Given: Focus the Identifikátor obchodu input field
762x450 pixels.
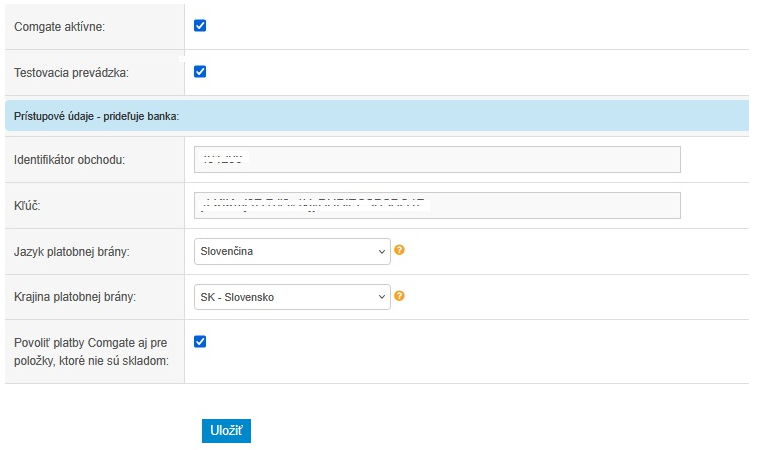Looking at the screenshot, I should (437, 160).
